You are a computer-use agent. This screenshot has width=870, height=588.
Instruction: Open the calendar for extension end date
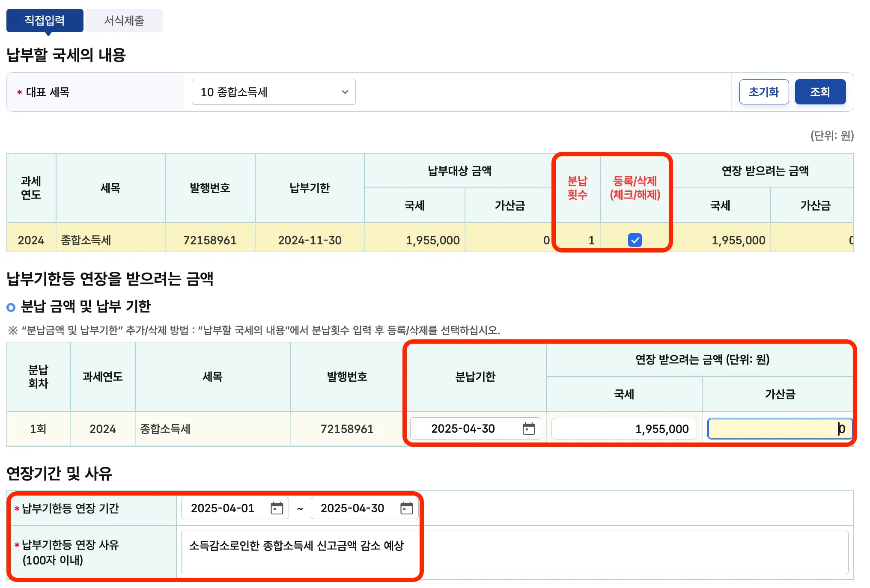click(x=407, y=508)
